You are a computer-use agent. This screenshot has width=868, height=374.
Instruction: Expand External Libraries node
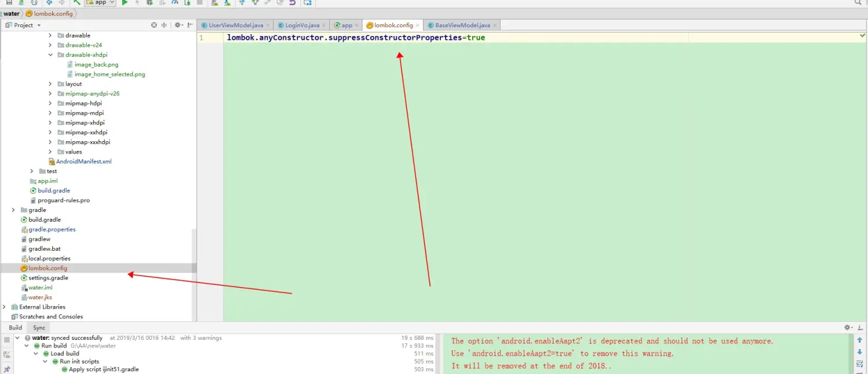click(x=4, y=307)
